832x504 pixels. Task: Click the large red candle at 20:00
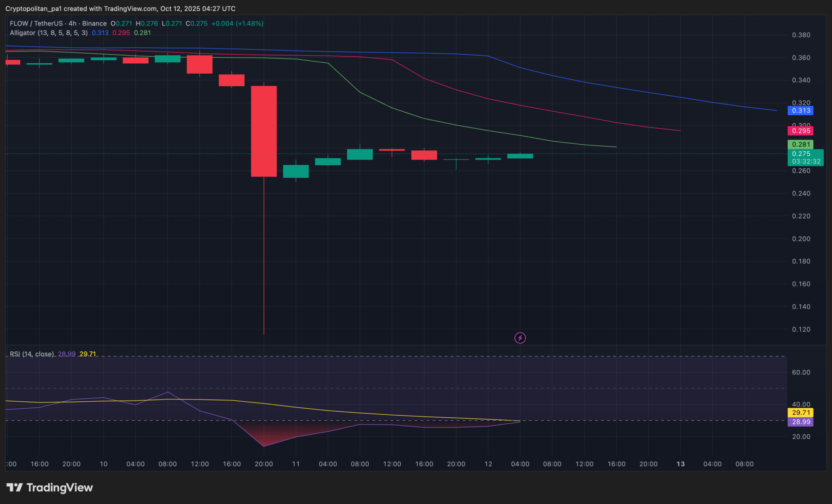coord(264,131)
